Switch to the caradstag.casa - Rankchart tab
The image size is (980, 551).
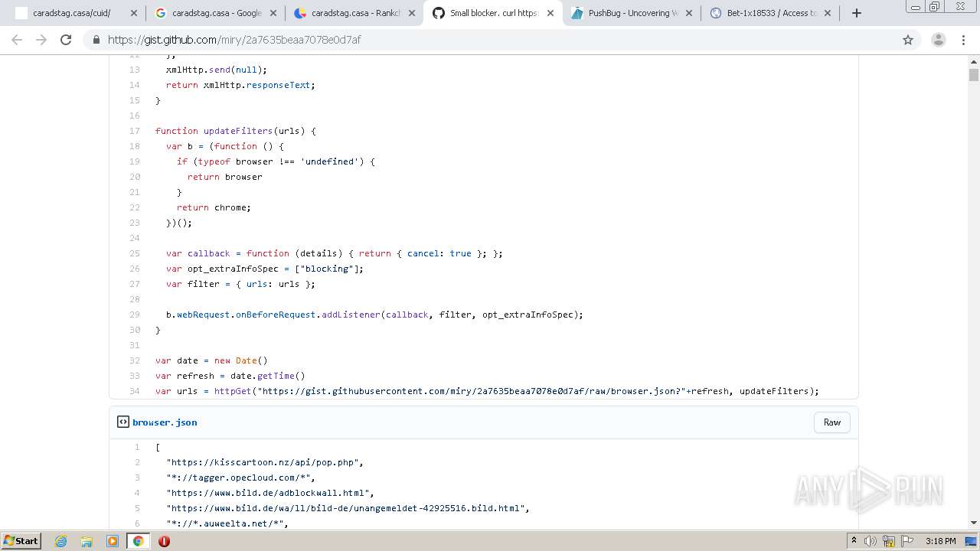pyautogui.click(x=356, y=13)
